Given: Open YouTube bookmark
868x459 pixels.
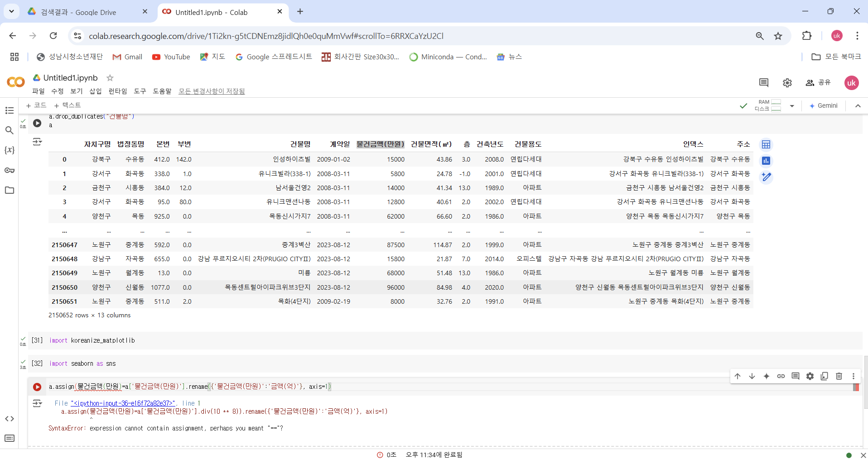Looking at the screenshot, I should (x=171, y=57).
